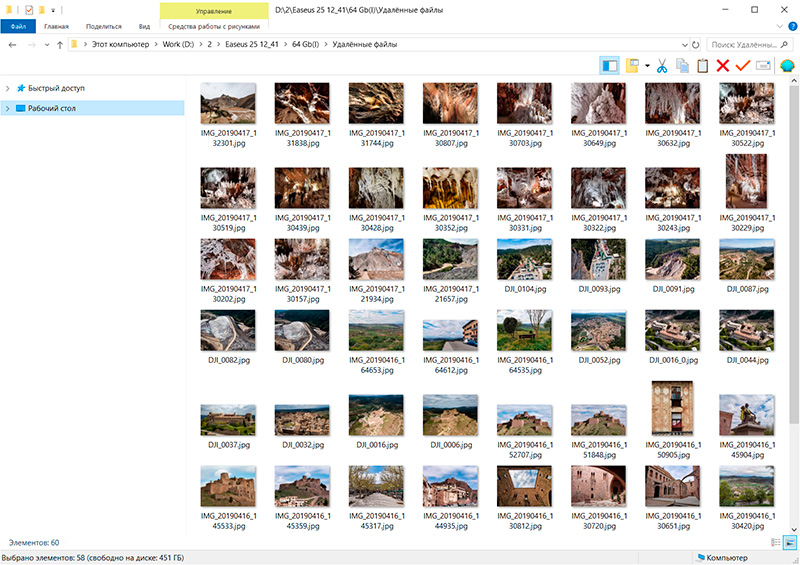This screenshot has height=565, width=800.
Task: Click the red X Delete icon
Action: 722,66
